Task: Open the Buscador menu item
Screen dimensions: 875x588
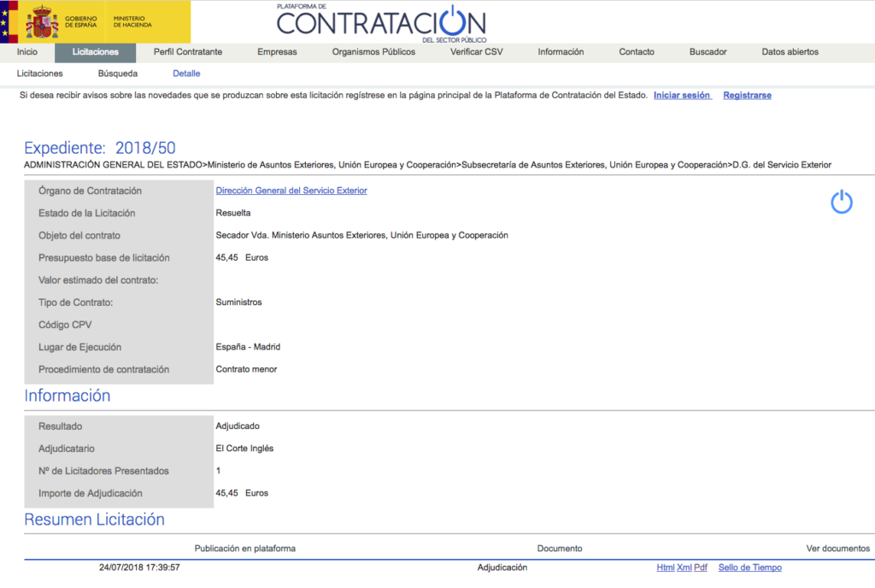Action: pyautogui.click(x=708, y=52)
